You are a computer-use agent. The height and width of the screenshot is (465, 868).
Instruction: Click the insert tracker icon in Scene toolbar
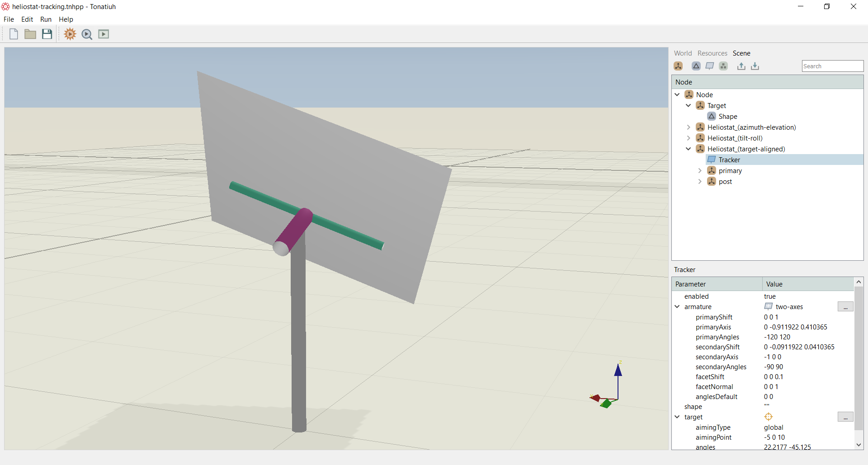tap(710, 66)
